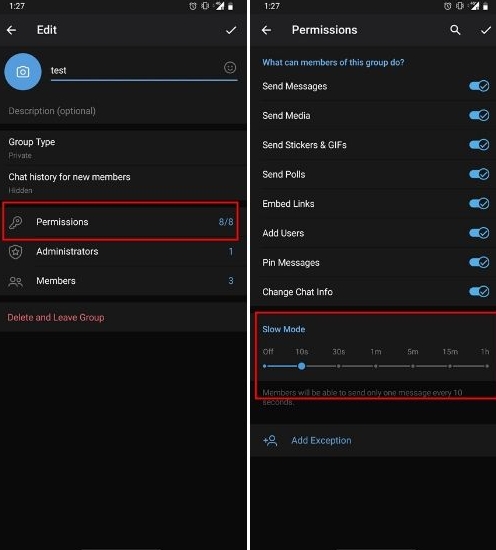This screenshot has width=496, height=550.
Task: Open Chat history for new members option
Action: tap(123, 183)
